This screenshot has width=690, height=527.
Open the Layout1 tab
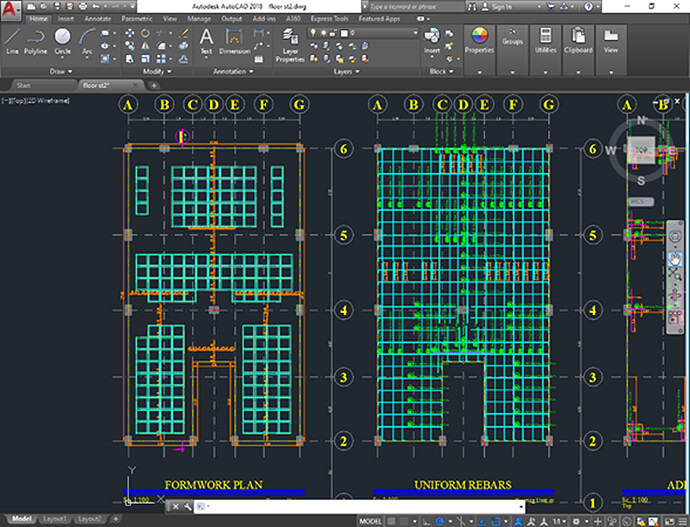point(54,520)
